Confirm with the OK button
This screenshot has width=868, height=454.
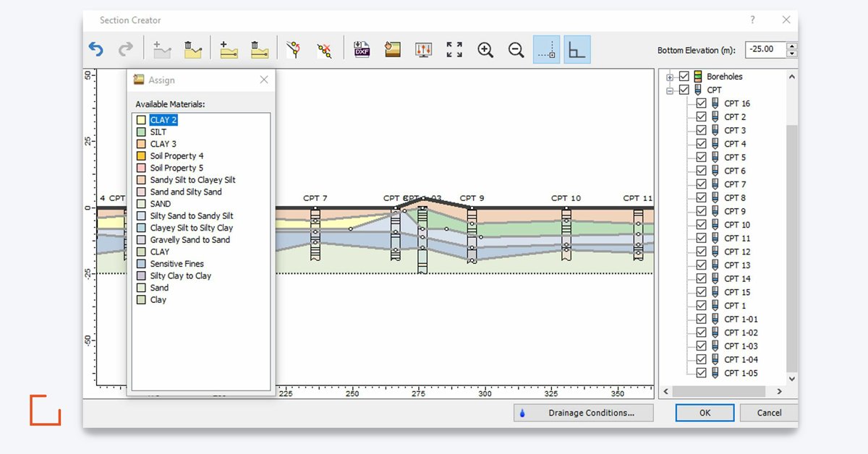click(705, 413)
